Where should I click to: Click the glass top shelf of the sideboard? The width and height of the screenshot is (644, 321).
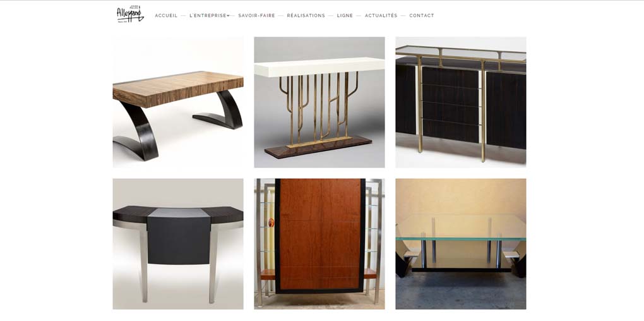pyautogui.click(x=461, y=54)
